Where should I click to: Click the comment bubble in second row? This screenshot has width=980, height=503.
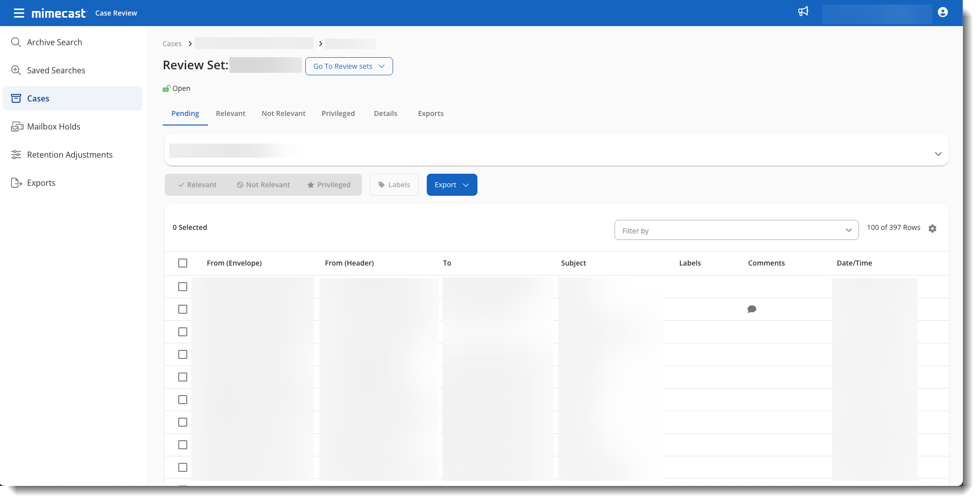coord(752,309)
